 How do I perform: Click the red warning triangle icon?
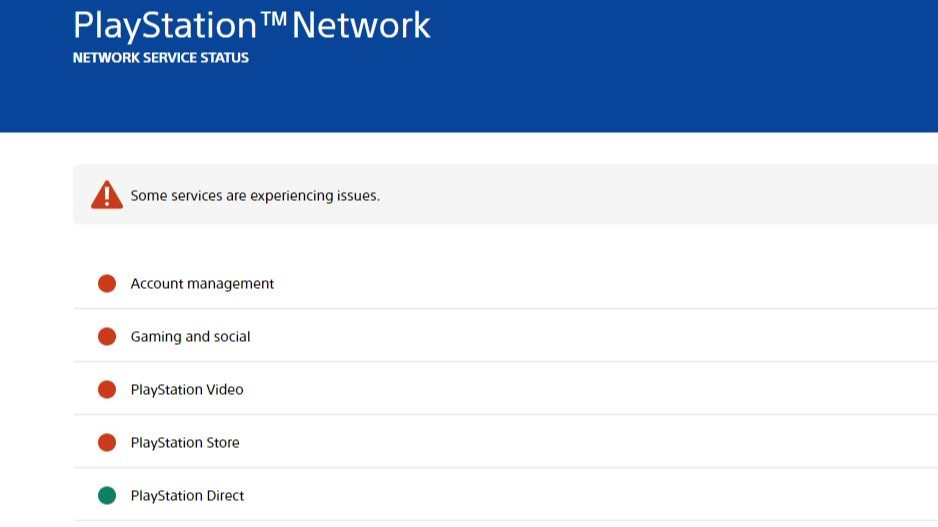(107, 195)
